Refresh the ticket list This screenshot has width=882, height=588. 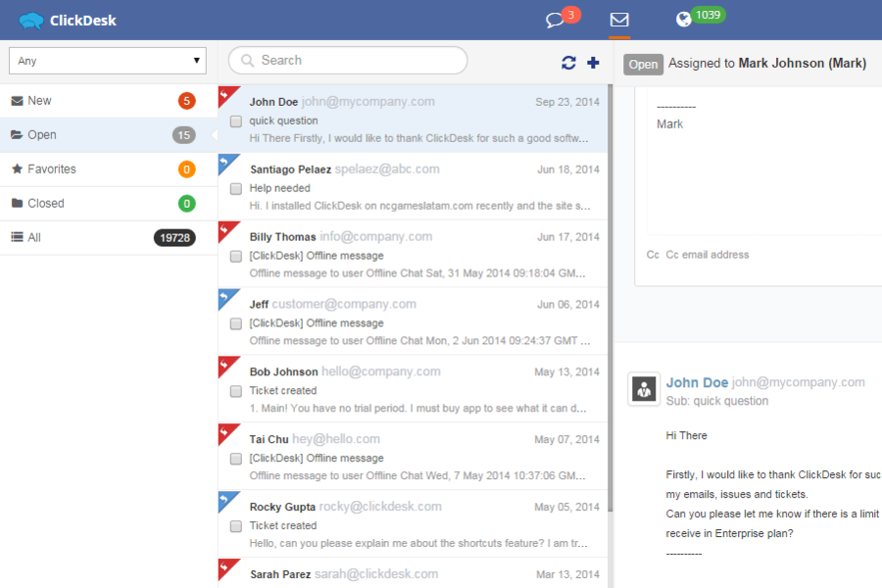(568, 61)
